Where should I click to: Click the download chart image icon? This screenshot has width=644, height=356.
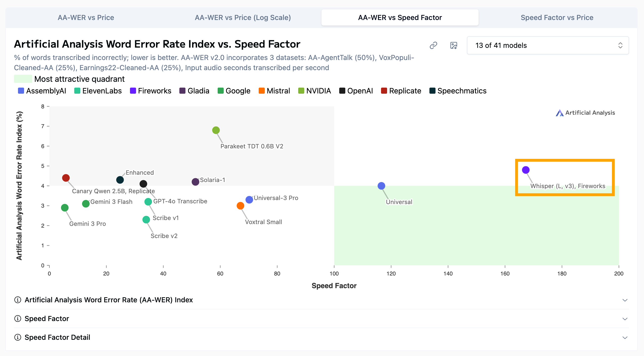click(453, 45)
